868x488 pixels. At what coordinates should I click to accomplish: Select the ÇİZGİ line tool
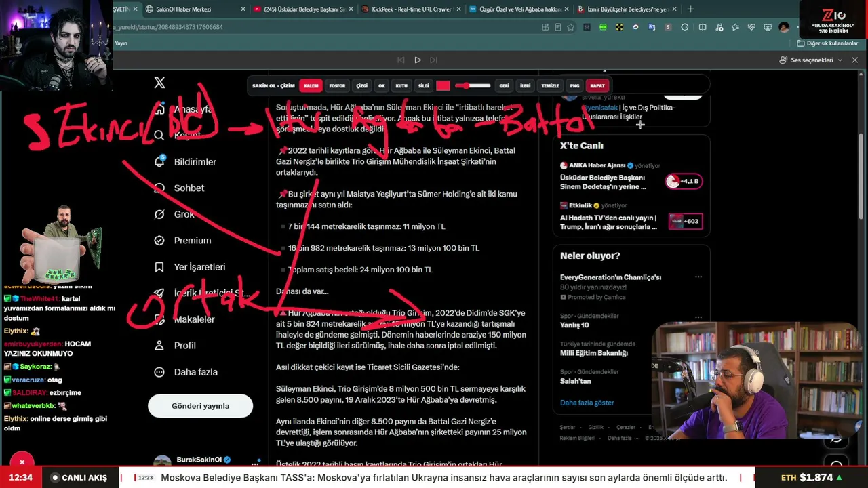point(362,86)
